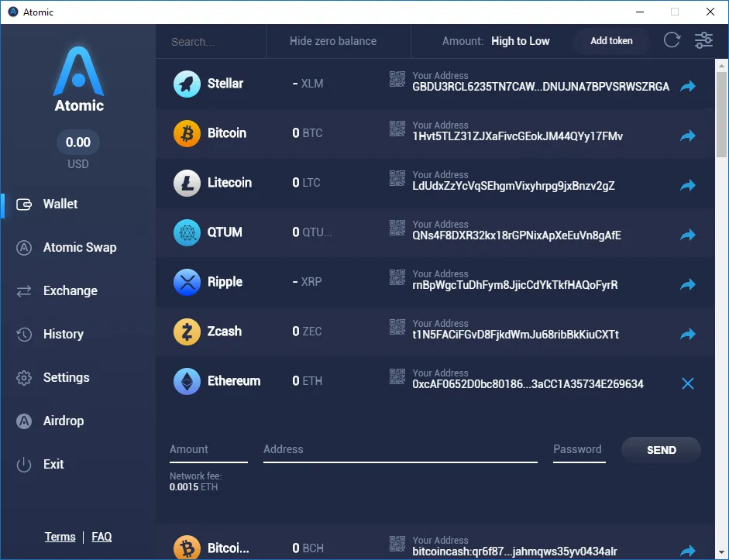Screen dimensions: 729x560
Task: Click the scrollbar down arrow
Action: [x=721, y=552]
